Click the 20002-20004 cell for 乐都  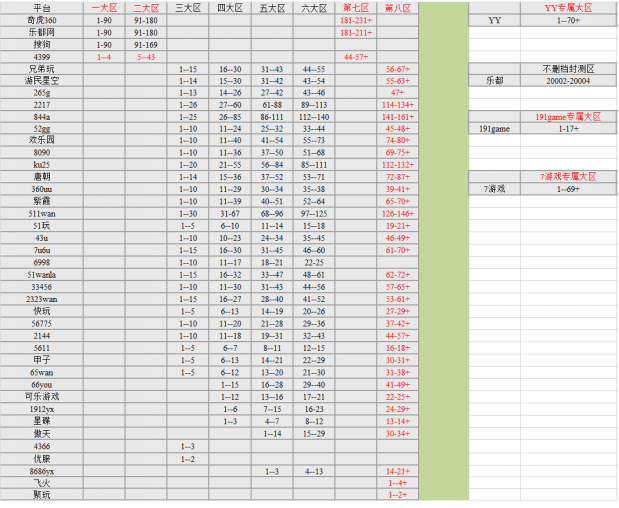[x=568, y=80]
